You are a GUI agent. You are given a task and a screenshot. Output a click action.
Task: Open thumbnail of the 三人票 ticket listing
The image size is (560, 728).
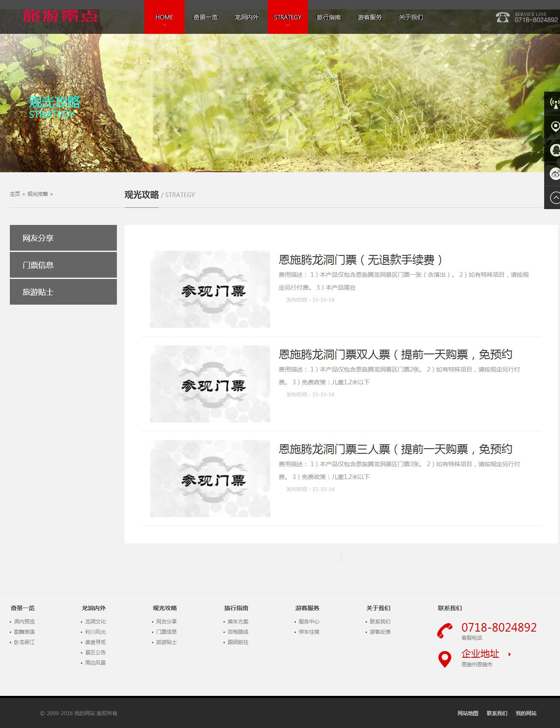210,479
